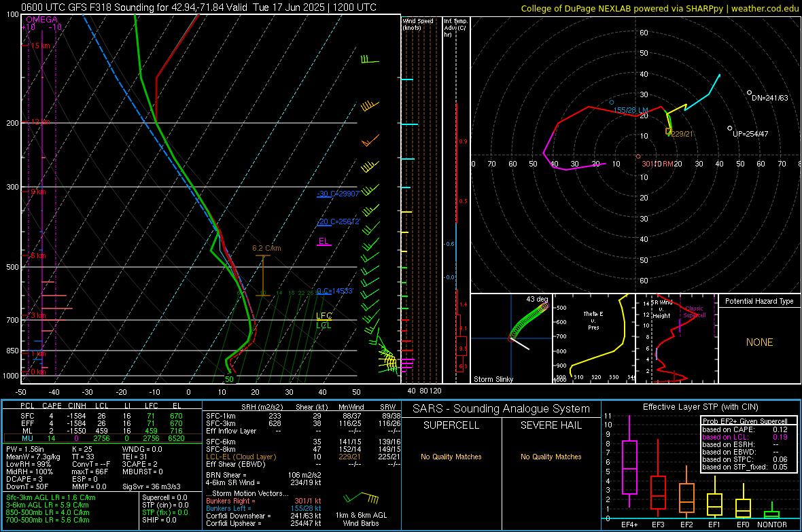Click the Inf. Temp. Adv. panel header
This screenshot has height=532, width=802.
(x=455, y=28)
